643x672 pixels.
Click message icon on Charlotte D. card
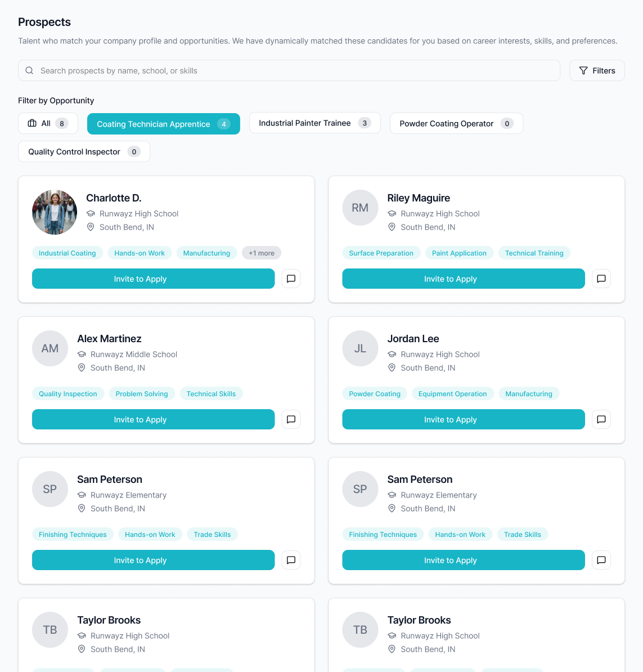click(291, 279)
